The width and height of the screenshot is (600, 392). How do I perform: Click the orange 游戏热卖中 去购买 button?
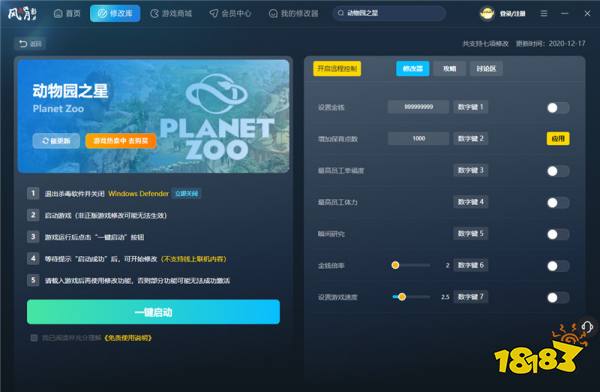coord(121,140)
